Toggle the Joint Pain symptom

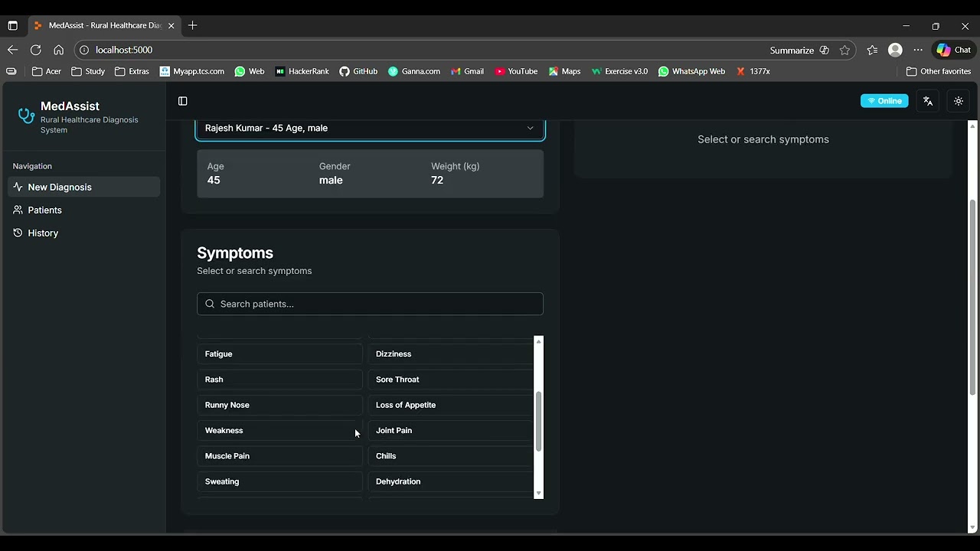click(450, 430)
